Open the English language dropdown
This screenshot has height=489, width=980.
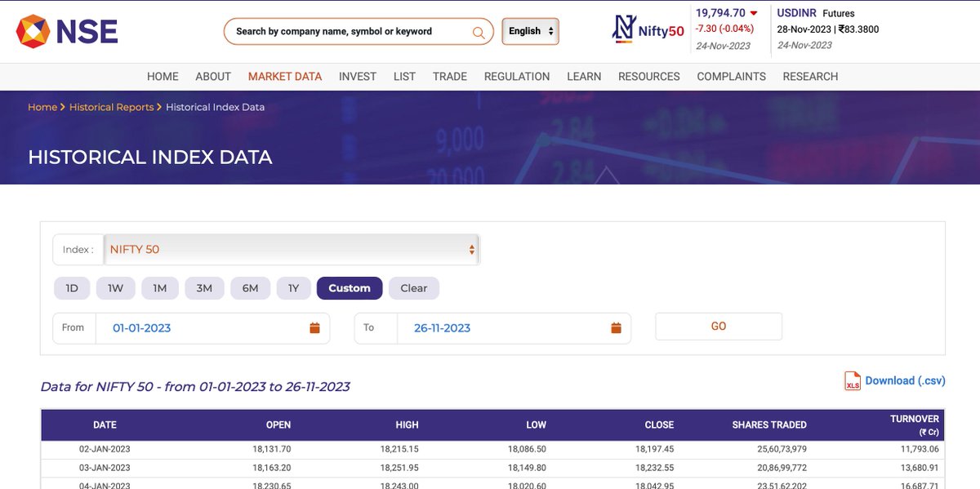point(531,31)
